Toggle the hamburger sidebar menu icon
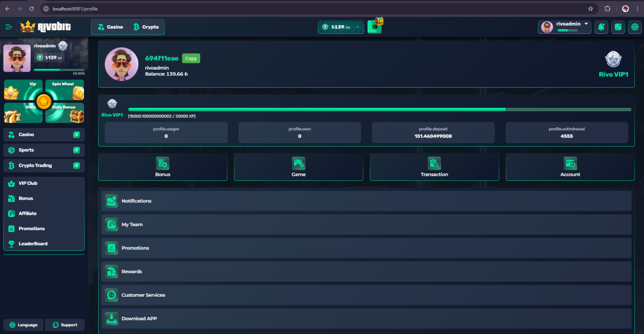The height and width of the screenshot is (334, 644). (9, 27)
